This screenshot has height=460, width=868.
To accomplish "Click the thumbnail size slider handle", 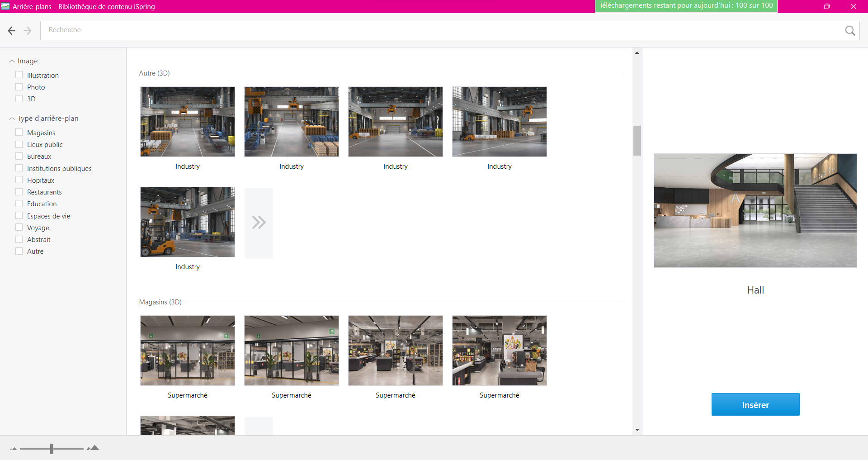I will click(52, 449).
